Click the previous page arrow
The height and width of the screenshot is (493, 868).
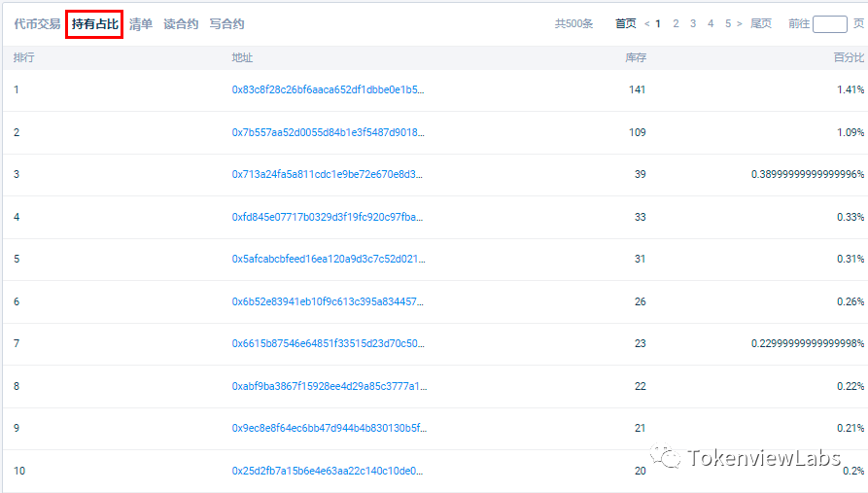[646, 23]
